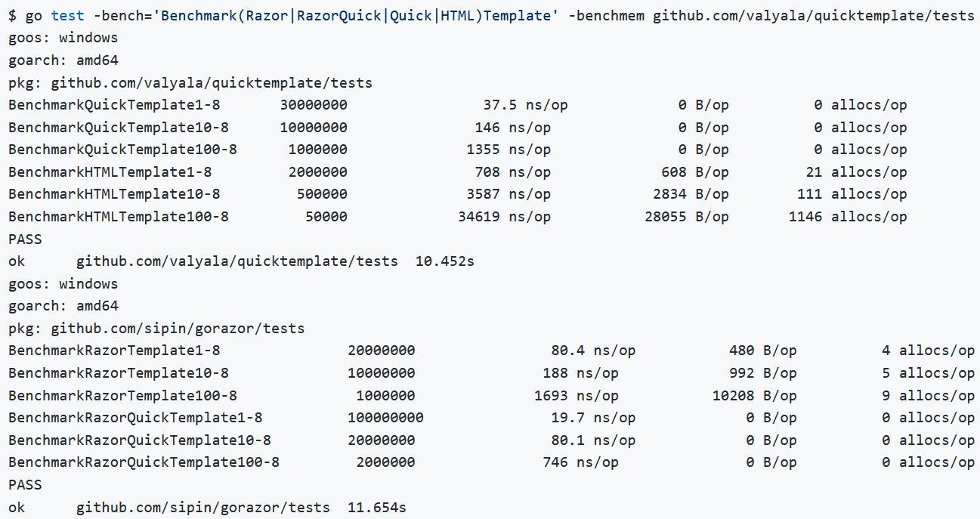Click the '37.5 ns/op' timing value

525,105
